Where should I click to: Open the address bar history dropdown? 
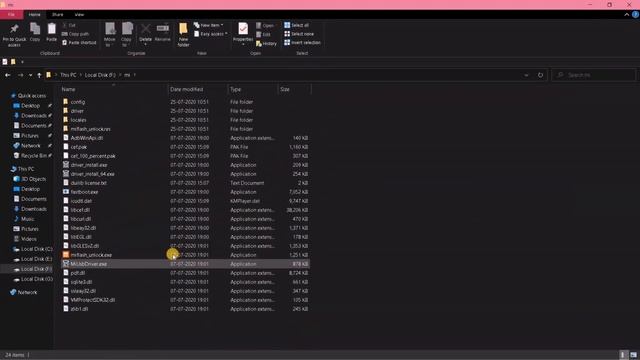(526, 75)
